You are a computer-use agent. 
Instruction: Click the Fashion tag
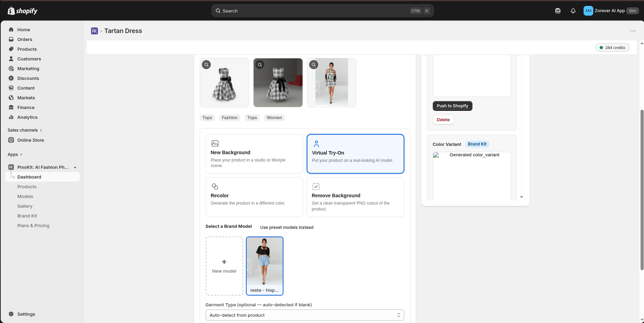point(230,118)
